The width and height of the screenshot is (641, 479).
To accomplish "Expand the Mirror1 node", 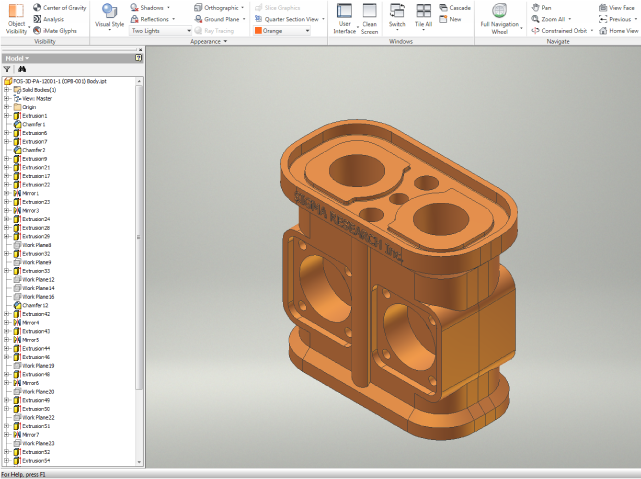I will click(7, 193).
